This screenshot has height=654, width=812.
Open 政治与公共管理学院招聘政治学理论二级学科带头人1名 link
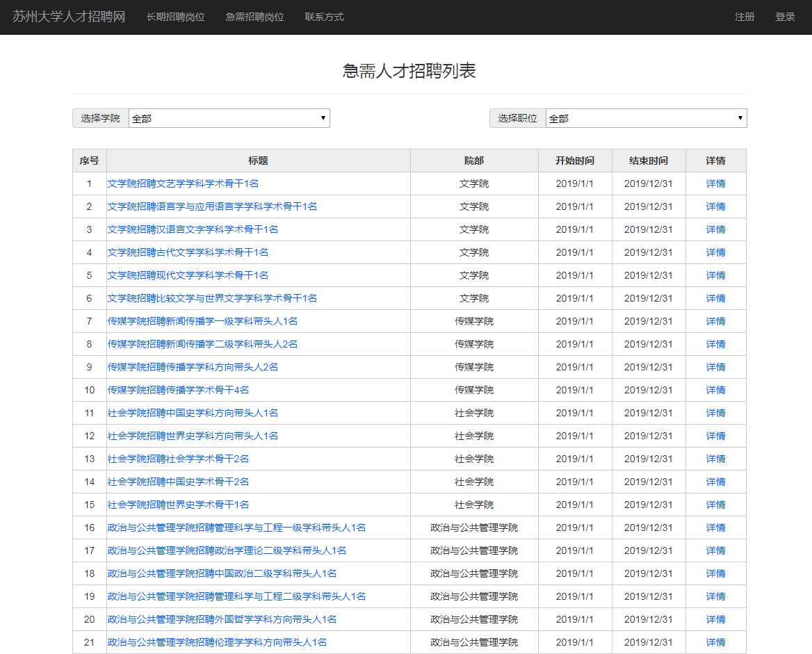(x=227, y=550)
